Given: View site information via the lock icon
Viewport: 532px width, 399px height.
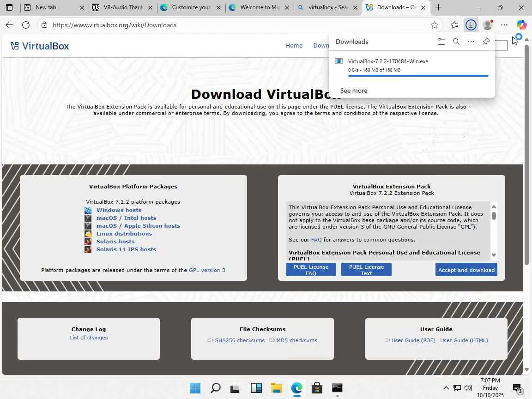Looking at the screenshot, I should 44,25.
